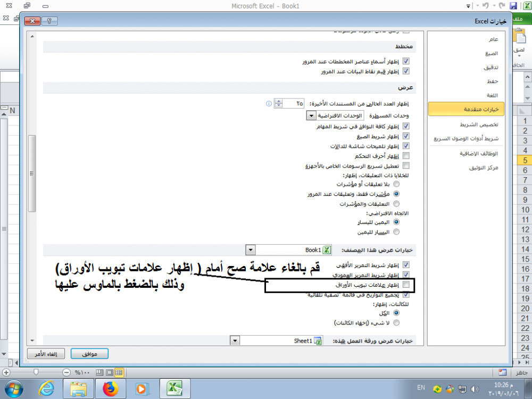
Task: Click the EN language indicator in the tray
Action: coord(421,387)
